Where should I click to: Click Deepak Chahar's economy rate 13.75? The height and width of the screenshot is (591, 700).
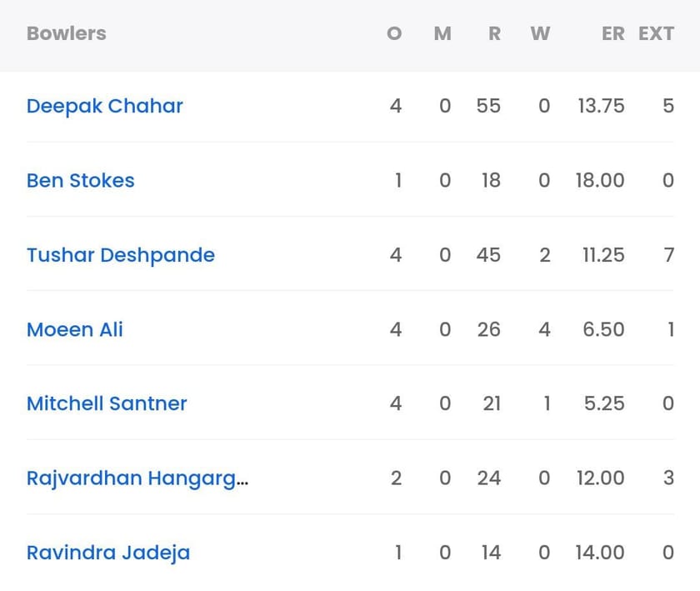coord(601,106)
